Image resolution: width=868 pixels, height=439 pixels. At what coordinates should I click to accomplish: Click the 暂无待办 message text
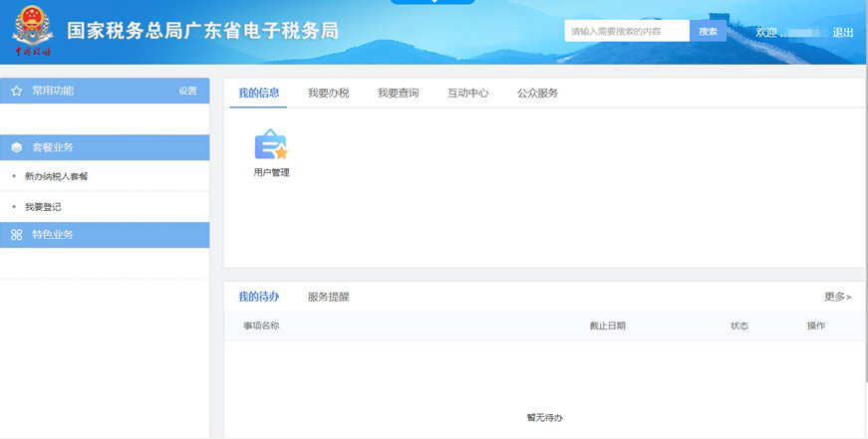point(545,417)
